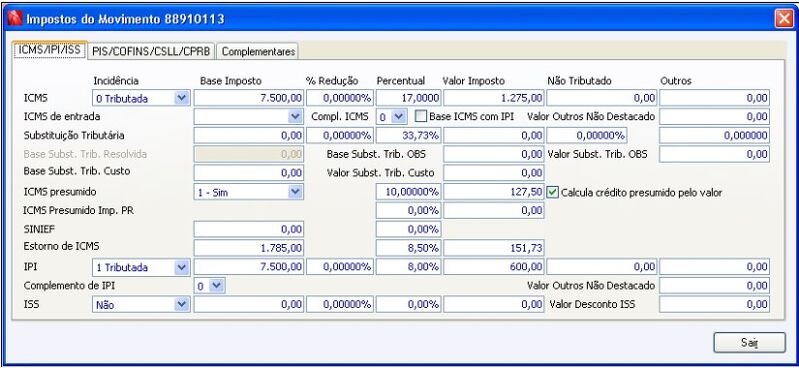Click the ICMS Base Imposto field 7.500,00
Screen dimensions: 799x368
(x=249, y=98)
